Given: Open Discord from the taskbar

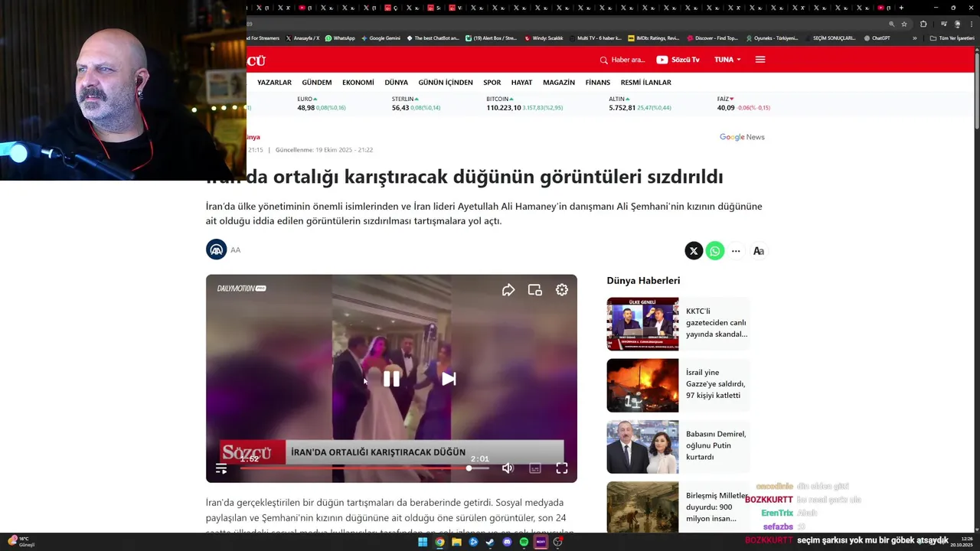Looking at the screenshot, I should (x=507, y=542).
